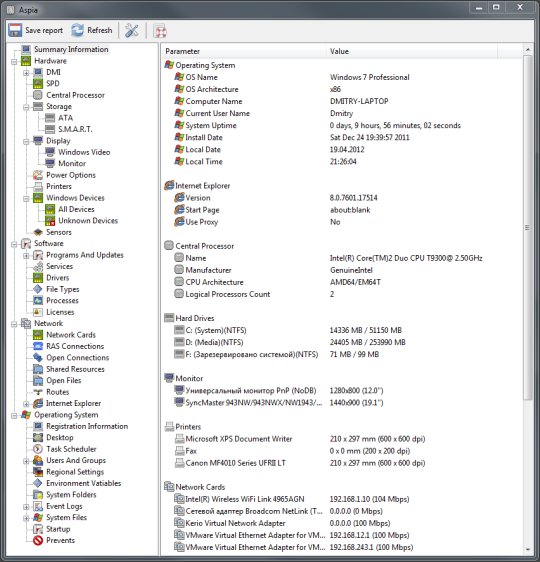The width and height of the screenshot is (540, 562).
Task: Click the S.M.A.R.T. drive icon
Action: click(x=50, y=129)
